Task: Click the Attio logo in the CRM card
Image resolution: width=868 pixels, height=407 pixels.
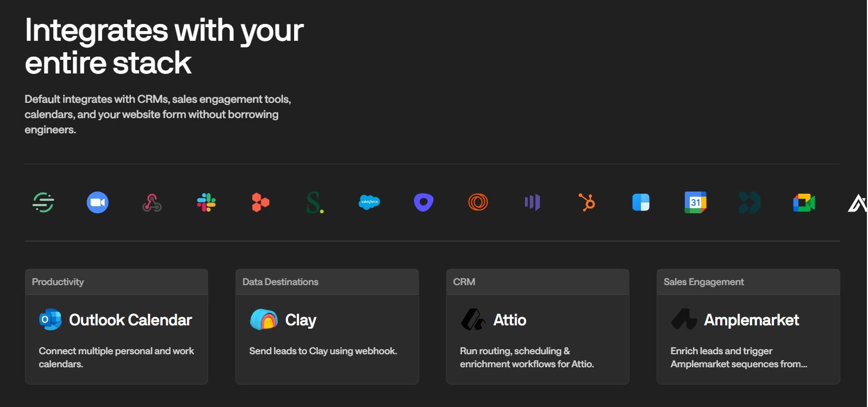Action: click(473, 319)
